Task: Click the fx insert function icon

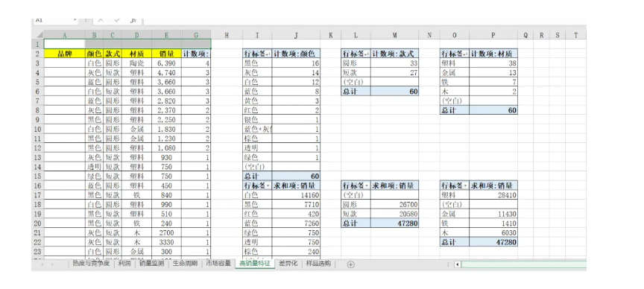Action: pos(133,20)
